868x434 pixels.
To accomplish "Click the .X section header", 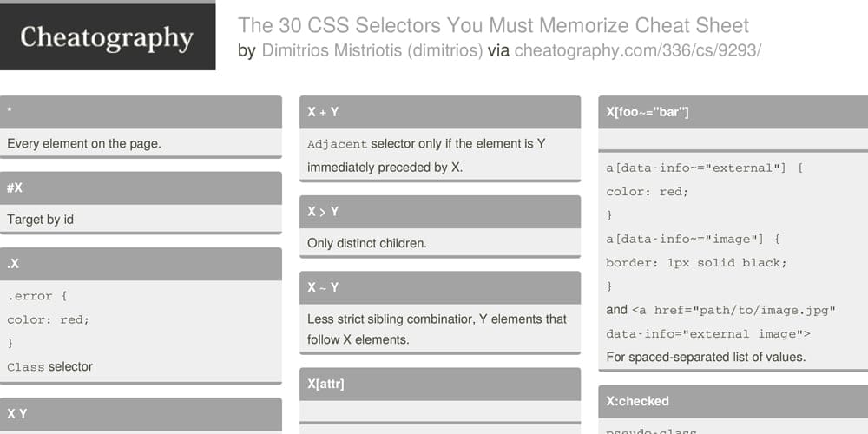I will pos(141,264).
